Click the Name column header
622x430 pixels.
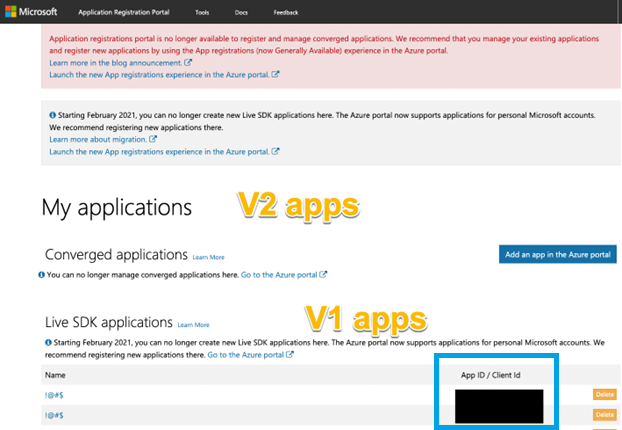55,375
